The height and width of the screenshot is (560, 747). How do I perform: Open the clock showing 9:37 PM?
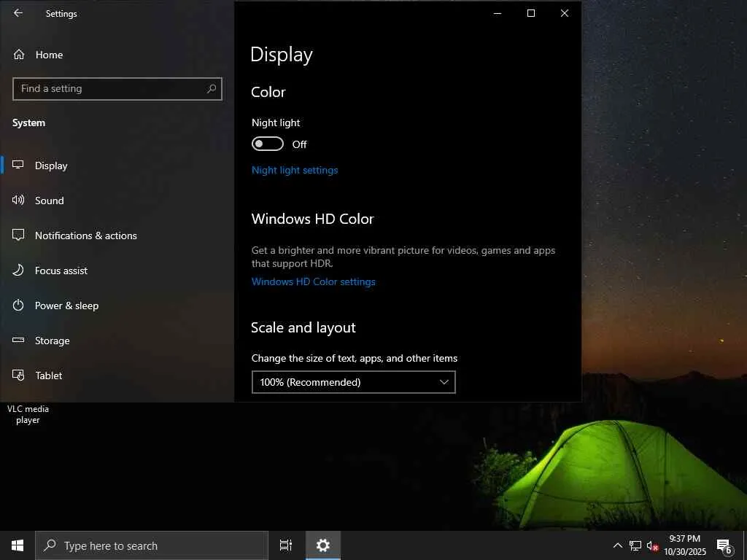coord(685,545)
